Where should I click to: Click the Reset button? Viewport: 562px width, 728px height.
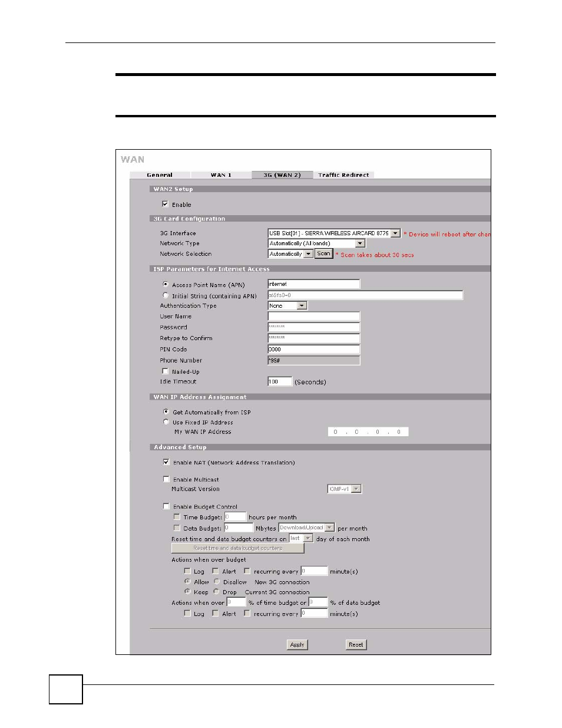[x=356, y=645]
